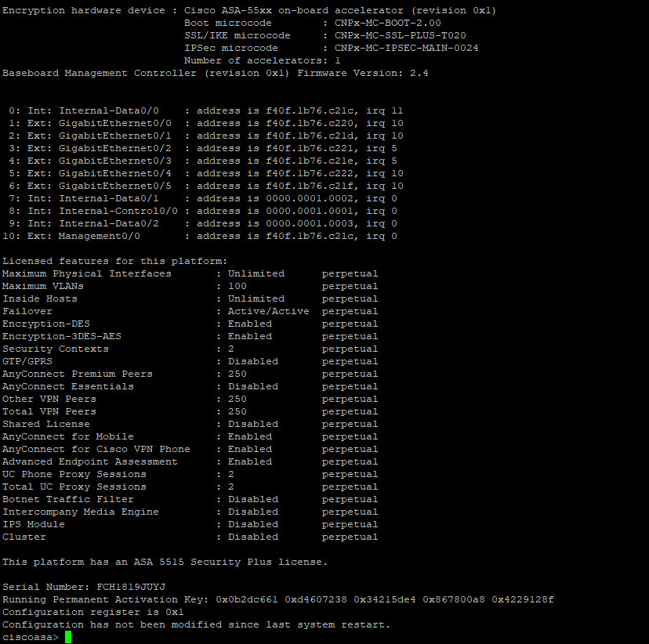
Task: Click 'GigabitEthernet0/2' interface name
Action: (x=115, y=149)
